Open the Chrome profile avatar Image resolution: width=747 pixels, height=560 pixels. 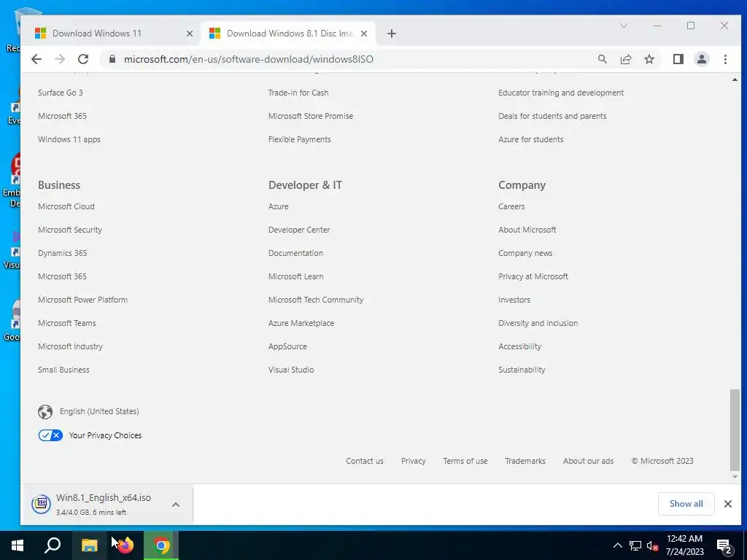(702, 59)
